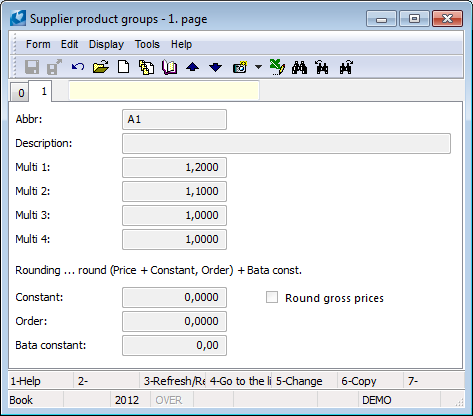Click binoculars with right curved arrow

[x=346, y=67]
